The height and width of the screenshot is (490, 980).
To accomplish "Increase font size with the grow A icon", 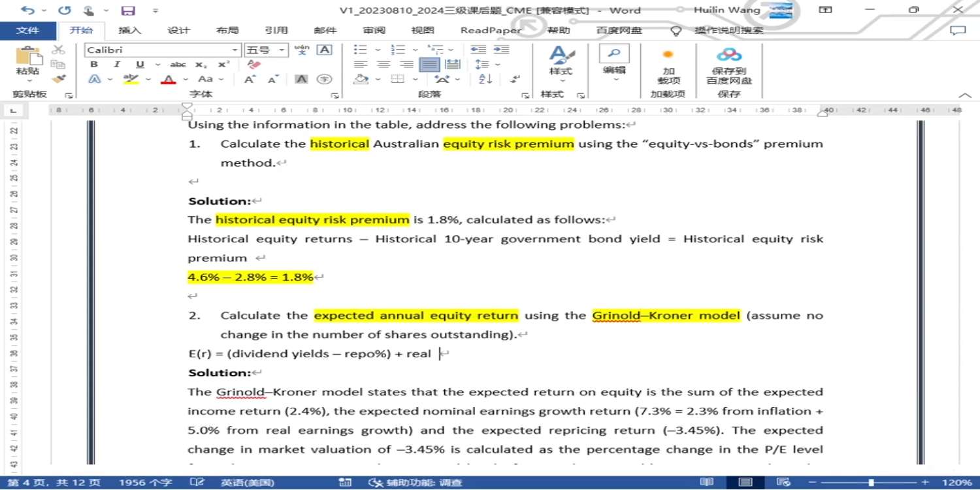I will (x=250, y=79).
